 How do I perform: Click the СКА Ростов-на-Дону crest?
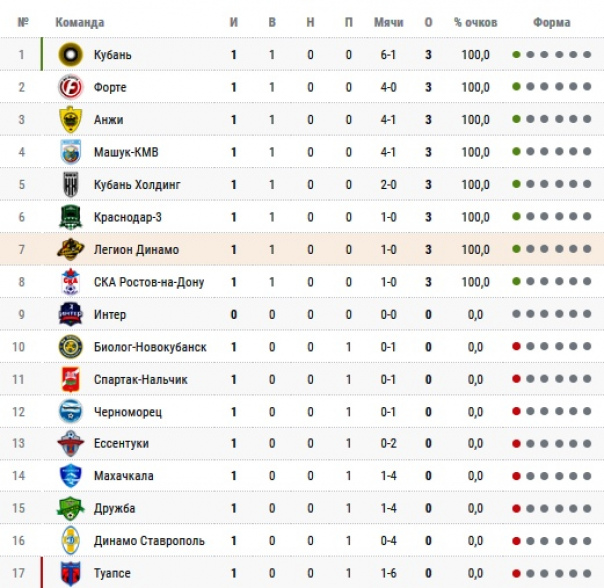coord(69,282)
